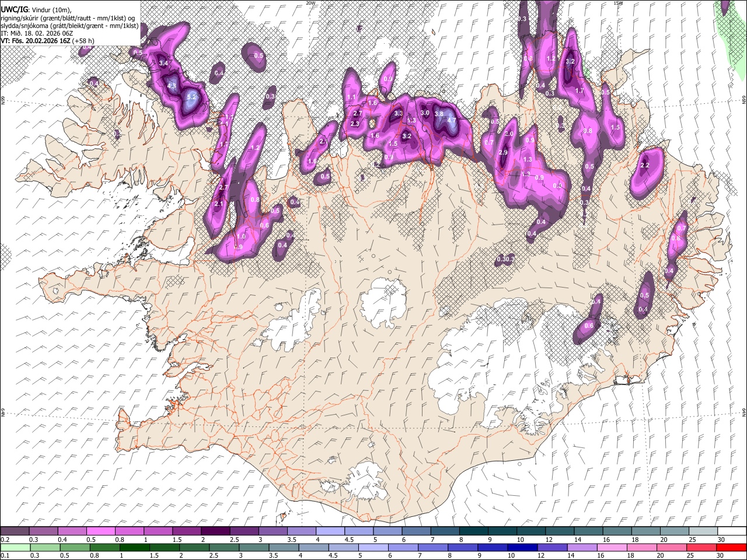Image resolution: width=747 pixels, height=560 pixels.
Task: Click the 2.2 value in the eastern snow cell
Action: point(645,166)
